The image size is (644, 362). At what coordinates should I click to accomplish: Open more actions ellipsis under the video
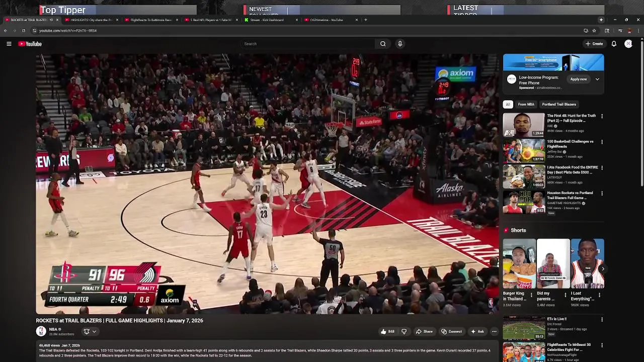494,331
